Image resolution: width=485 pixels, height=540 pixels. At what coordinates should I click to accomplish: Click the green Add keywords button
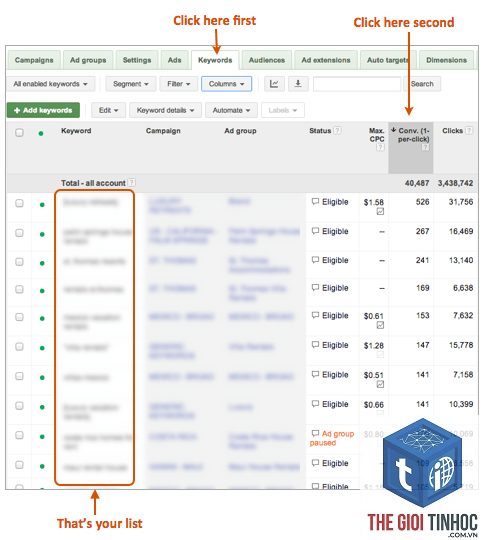coord(43,110)
